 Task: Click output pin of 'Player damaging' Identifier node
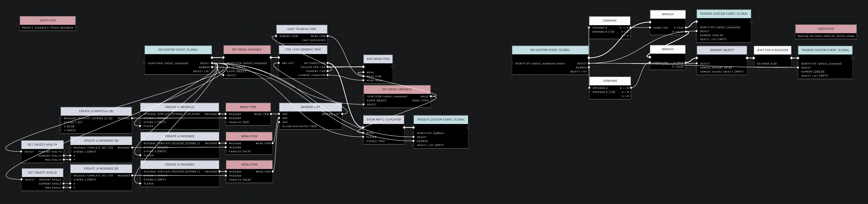(75, 28)
